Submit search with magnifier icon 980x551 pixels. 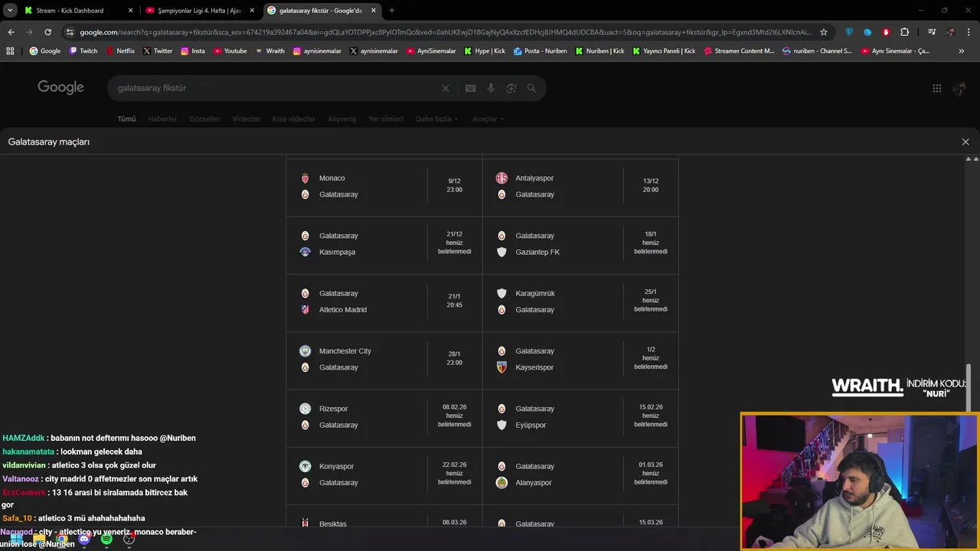pos(531,88)
